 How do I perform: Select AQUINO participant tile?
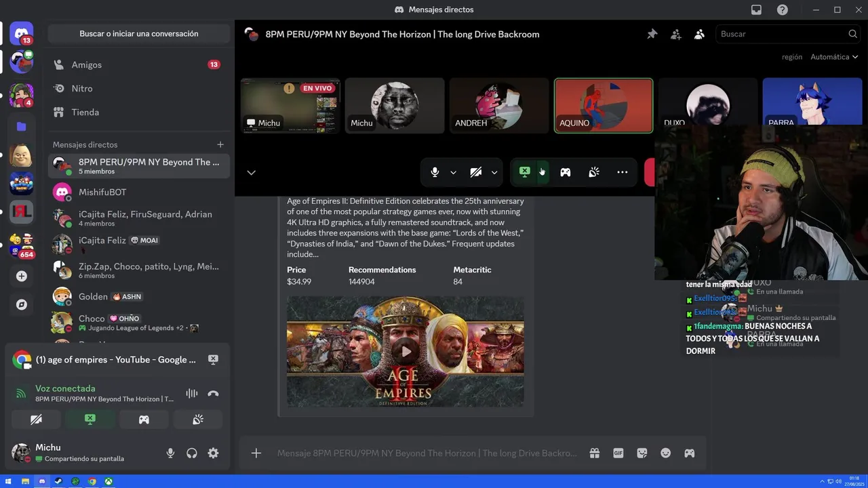click(604, 105)
